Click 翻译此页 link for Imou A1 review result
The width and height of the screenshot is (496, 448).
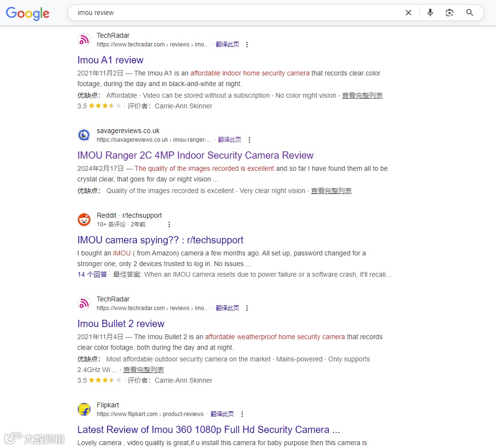[227, 45]
